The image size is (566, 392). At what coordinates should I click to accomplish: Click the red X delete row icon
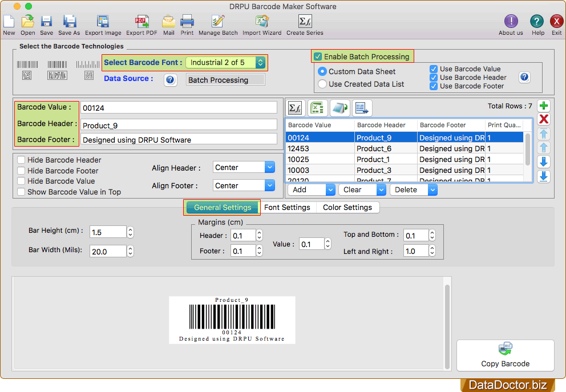click(x=544, y=119)
